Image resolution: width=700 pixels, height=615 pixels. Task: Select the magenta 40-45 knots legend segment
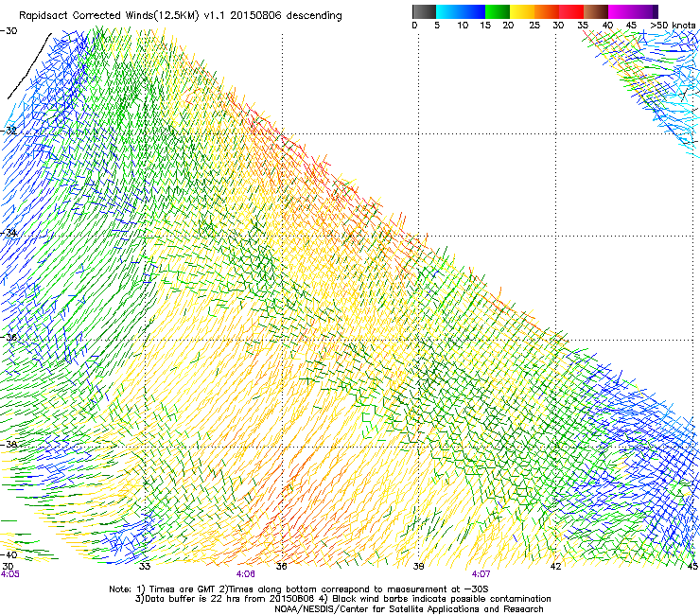pyautogui.click(x=621, y=11)
